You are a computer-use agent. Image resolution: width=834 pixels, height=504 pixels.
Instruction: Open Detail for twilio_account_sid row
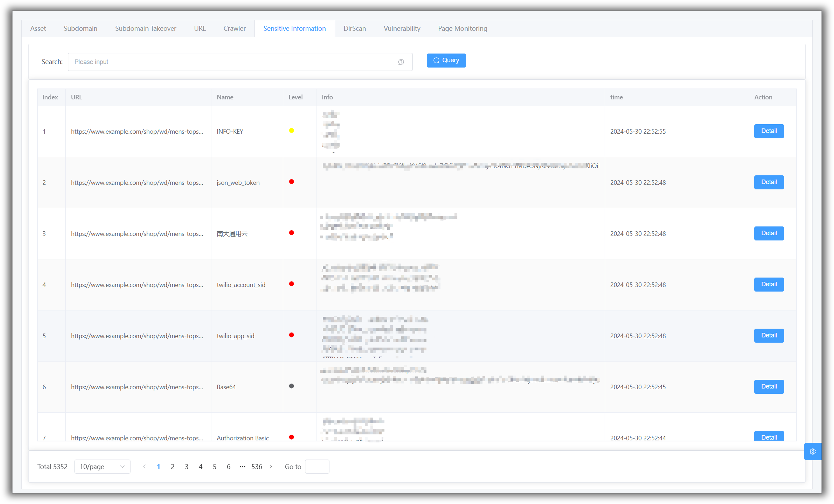[x=769, y=284]
